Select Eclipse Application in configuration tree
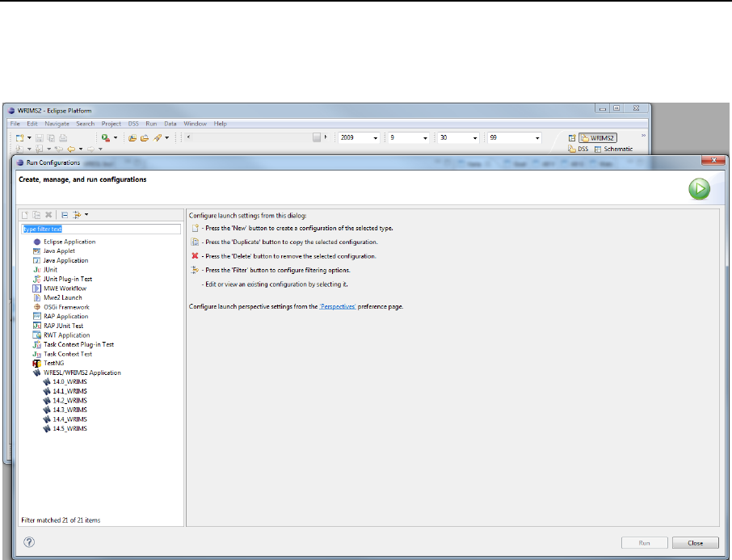Viewport: 732px width, 560px height. coord(65,242)
